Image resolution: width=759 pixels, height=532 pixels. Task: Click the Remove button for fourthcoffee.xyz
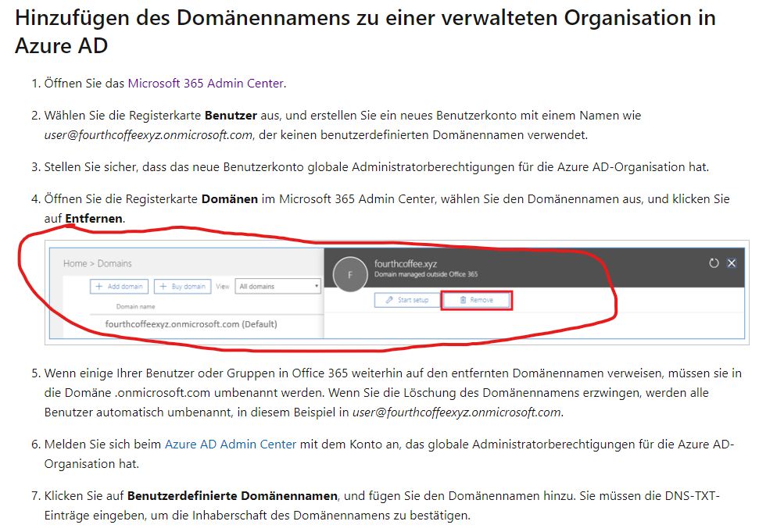(x=476, y=300)
